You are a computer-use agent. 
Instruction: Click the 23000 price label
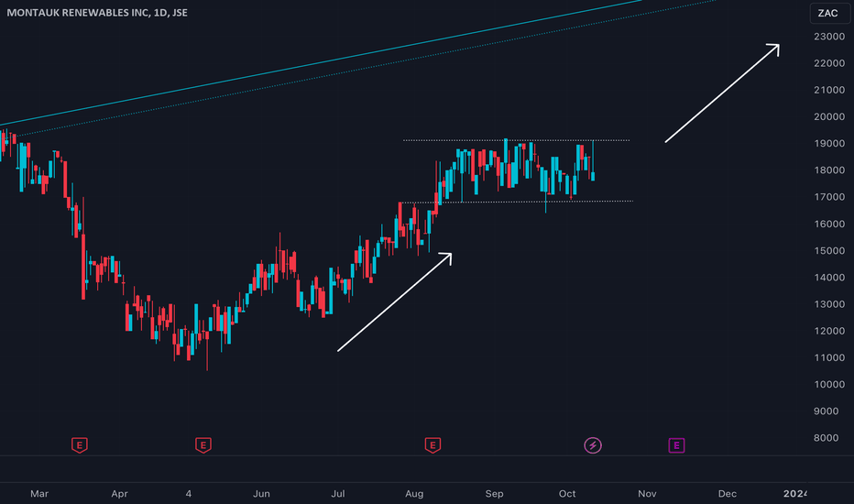tap(829, 37)
